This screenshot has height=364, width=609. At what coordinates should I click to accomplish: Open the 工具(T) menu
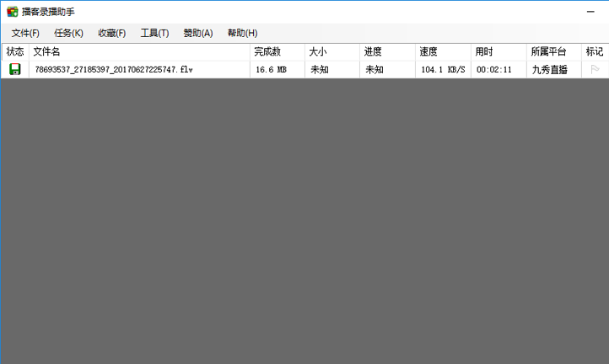(154, 33)
